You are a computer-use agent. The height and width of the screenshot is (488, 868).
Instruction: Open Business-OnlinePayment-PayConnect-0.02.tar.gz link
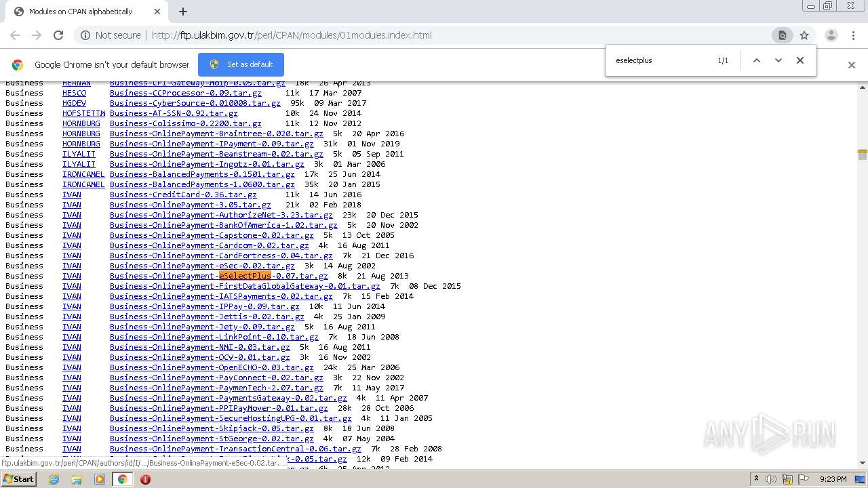(x=216, y=378)
